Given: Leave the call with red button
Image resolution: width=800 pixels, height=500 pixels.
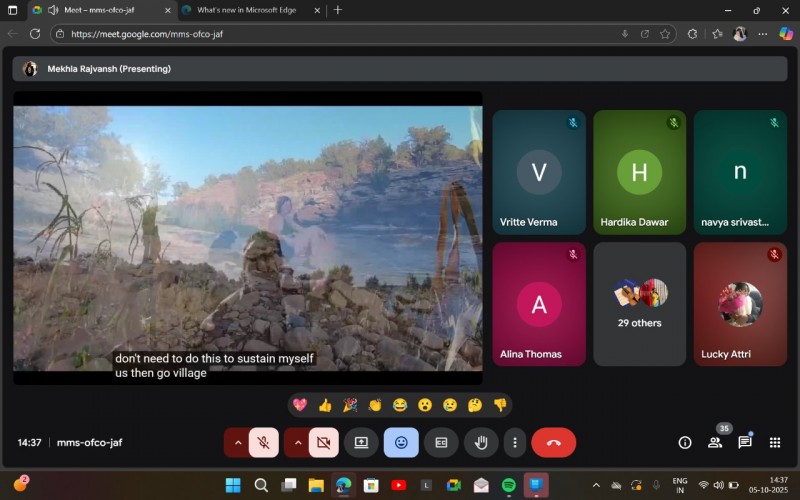Looking at the screenshot, I should (x=553, y=442).
